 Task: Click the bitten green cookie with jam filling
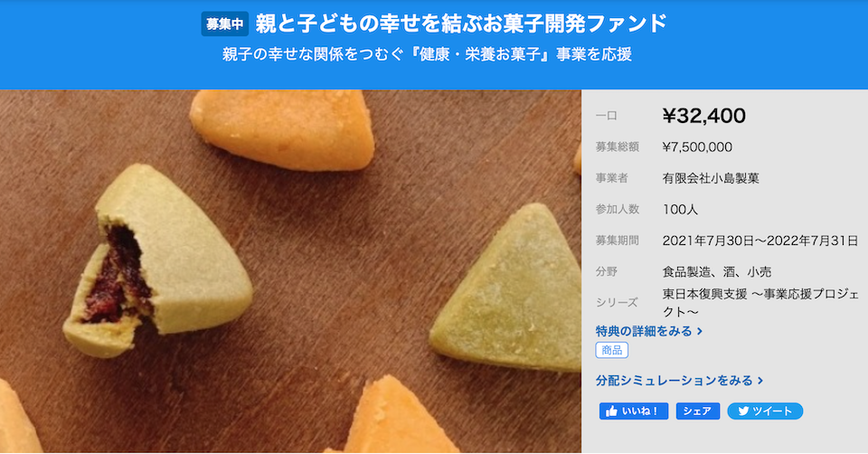click(157, 260)
